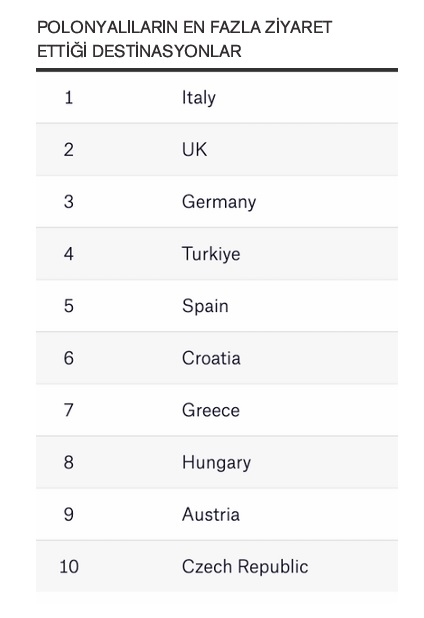Click rank number 7

point(69,410)
